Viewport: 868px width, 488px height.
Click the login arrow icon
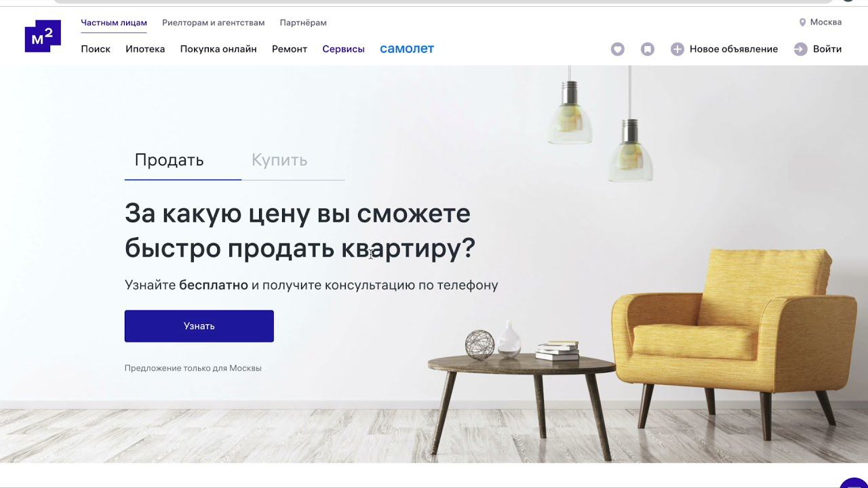801,49
